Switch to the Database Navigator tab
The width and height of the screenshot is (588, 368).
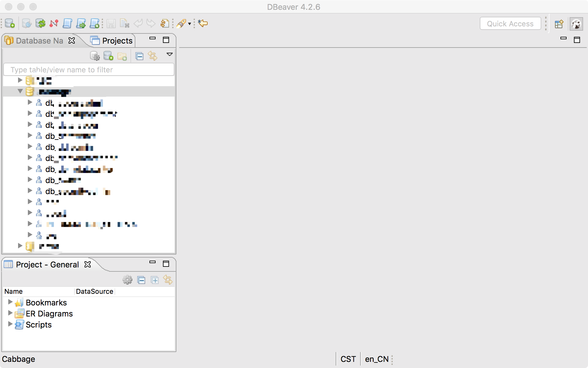(x=39, y=40)
